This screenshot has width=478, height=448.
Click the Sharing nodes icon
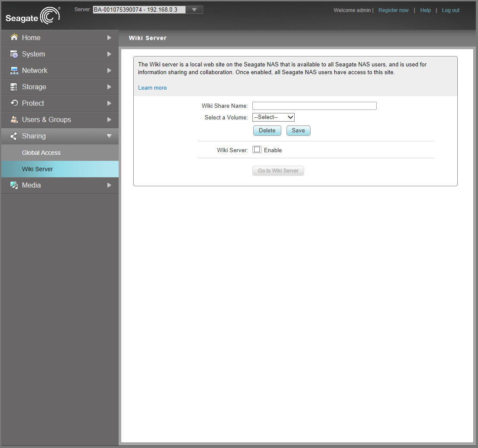click(14, 136)
